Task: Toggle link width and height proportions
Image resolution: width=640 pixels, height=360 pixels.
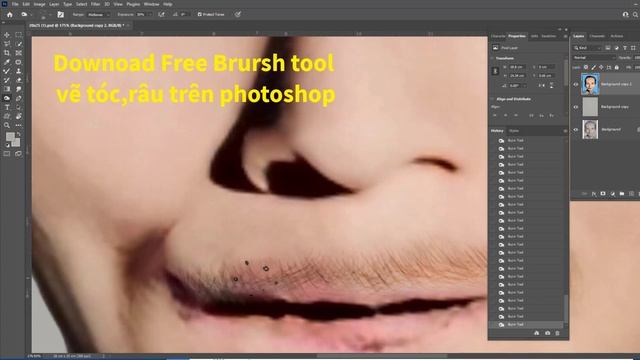Action: pyautogui.click(x=496, y=71)
